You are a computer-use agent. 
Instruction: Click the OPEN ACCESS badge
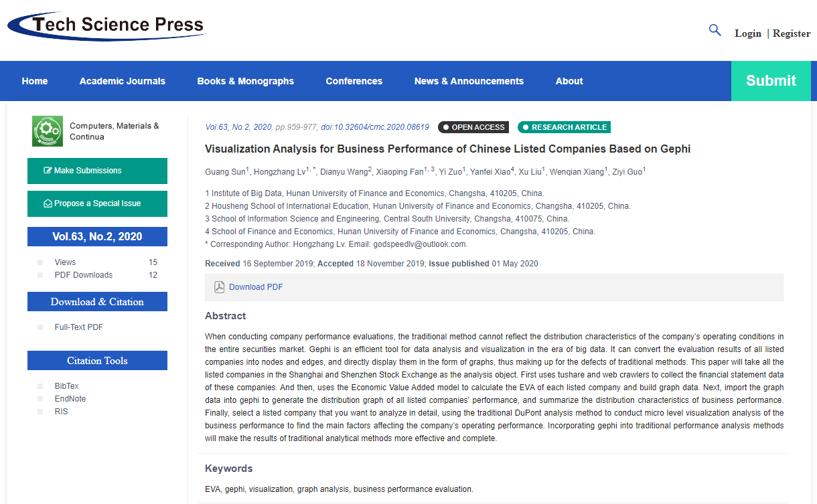coord(473,127)
